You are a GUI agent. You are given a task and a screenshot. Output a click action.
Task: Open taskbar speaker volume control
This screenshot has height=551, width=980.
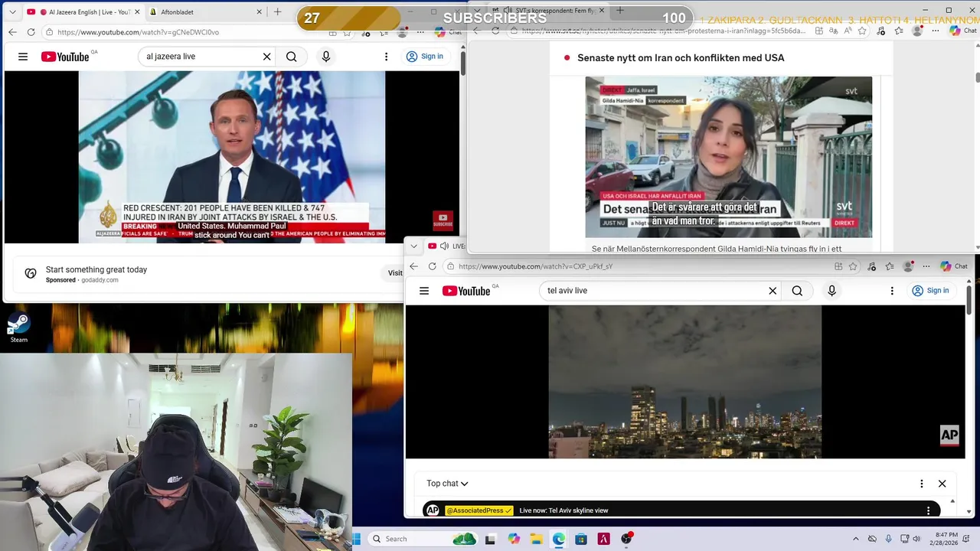pos(916,539)
